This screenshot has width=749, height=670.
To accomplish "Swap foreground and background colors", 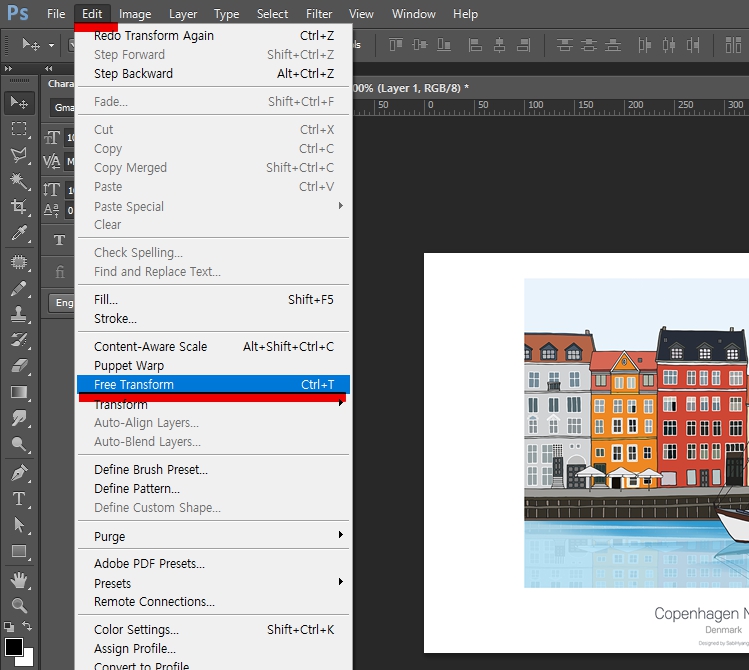I will [27, 626].
